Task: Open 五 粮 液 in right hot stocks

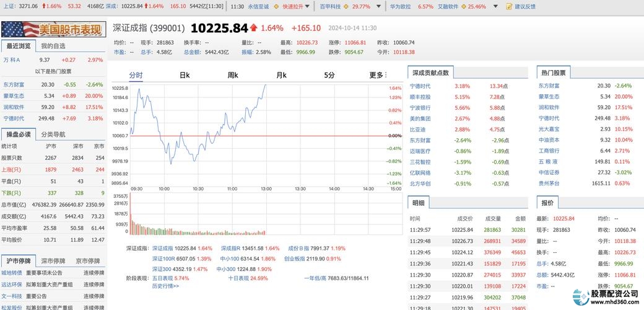Action: tap(548, 162)
